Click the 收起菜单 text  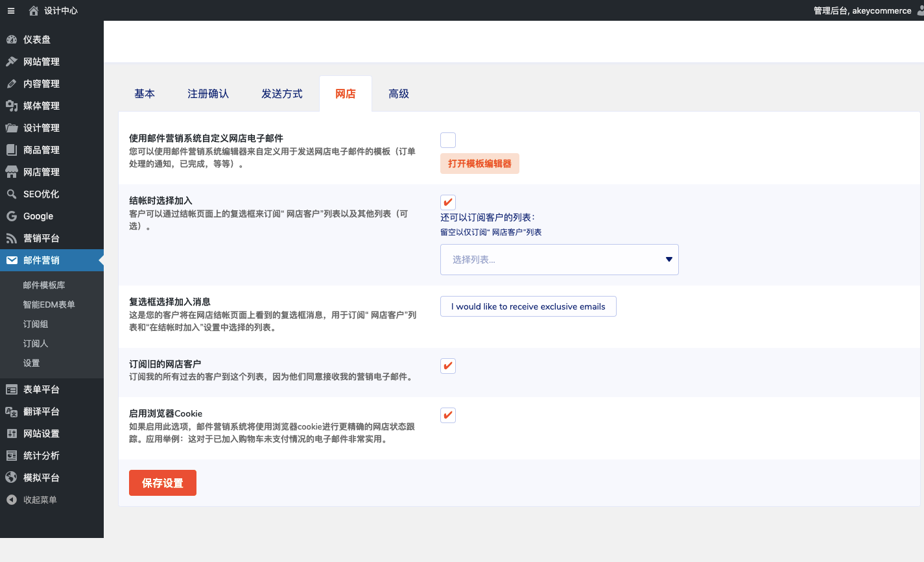point(40,500)
